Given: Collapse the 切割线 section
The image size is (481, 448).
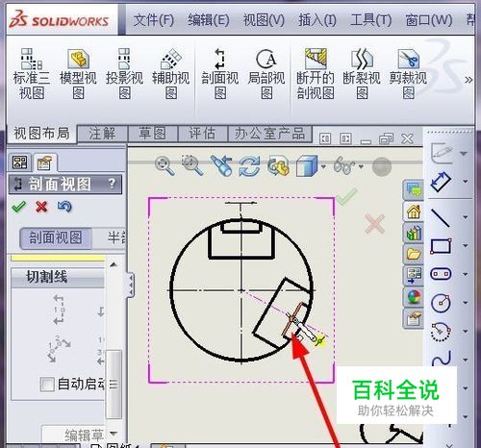Looking at the screenshot, I should pos(58,277).
